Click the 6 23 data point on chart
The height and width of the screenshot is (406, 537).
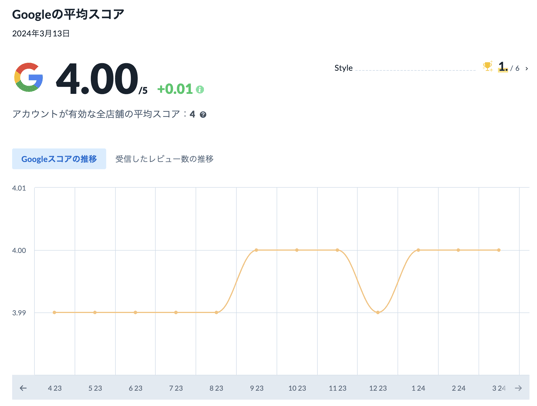tap(136, 312)
